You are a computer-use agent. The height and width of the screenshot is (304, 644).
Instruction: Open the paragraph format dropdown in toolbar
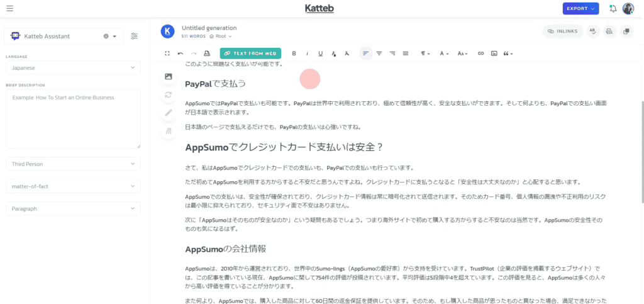[425, 53]
